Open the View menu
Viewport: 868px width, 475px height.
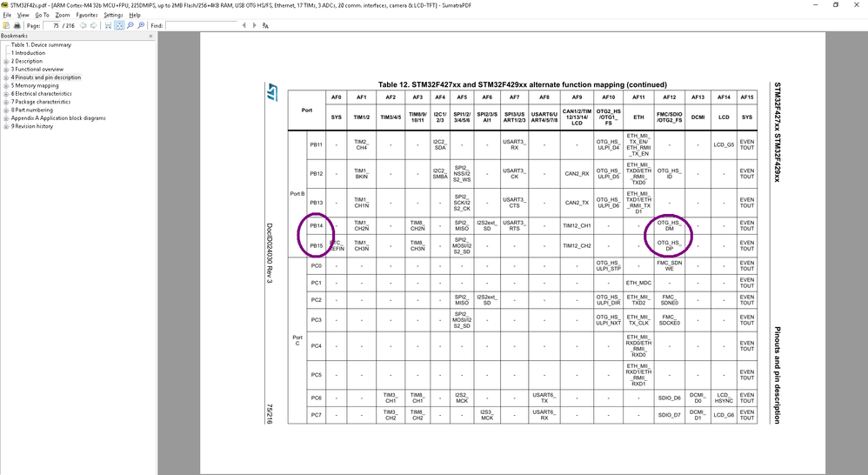pos(23,15)
